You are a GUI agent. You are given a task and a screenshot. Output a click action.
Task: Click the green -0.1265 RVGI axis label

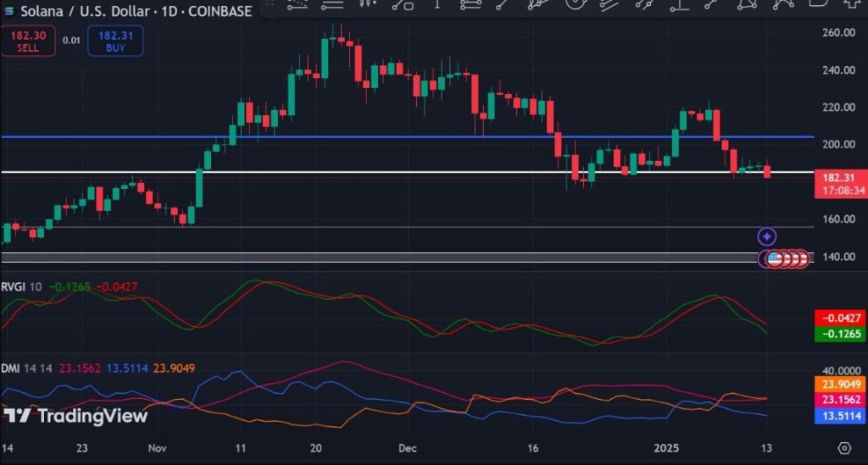pos(841,334)
